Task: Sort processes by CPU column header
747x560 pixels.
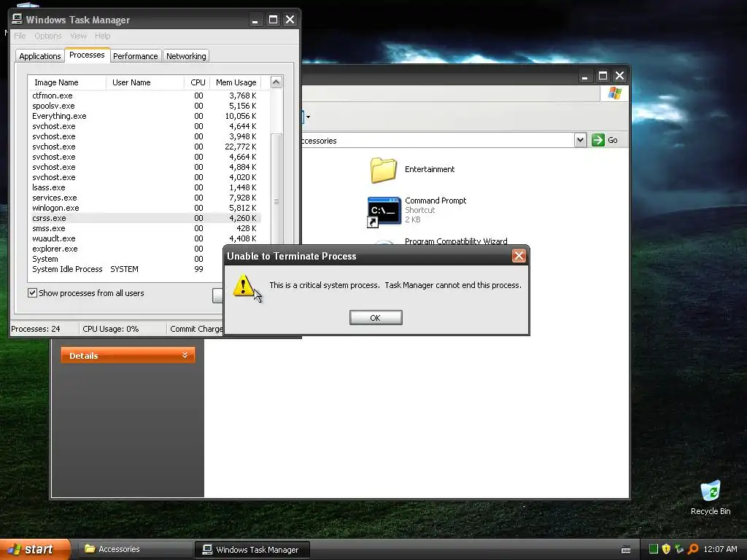Action: pyautogui.click(x=197, y=82)
